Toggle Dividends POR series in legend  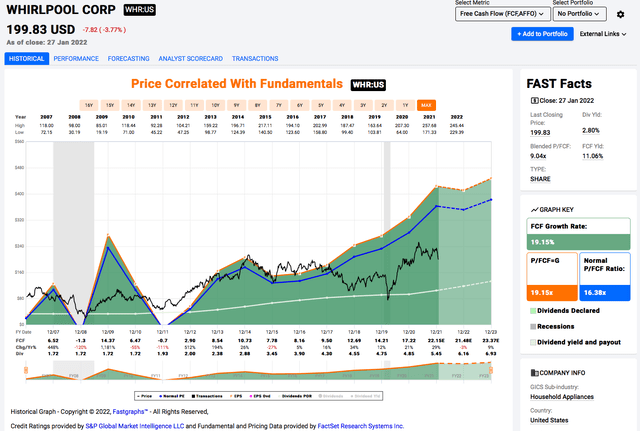(294, 396)
